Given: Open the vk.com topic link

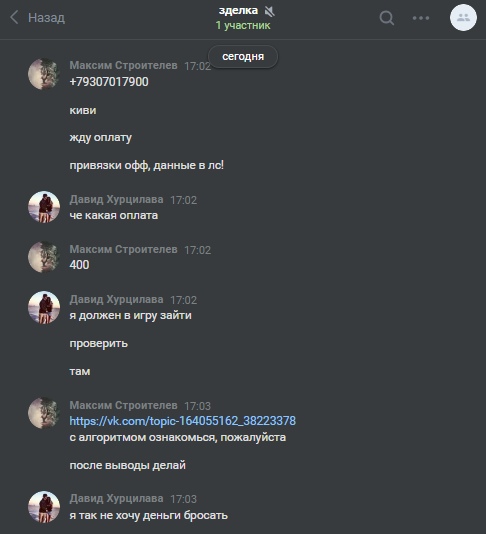Looking at the screenshot, I should (x=183, y=421).
